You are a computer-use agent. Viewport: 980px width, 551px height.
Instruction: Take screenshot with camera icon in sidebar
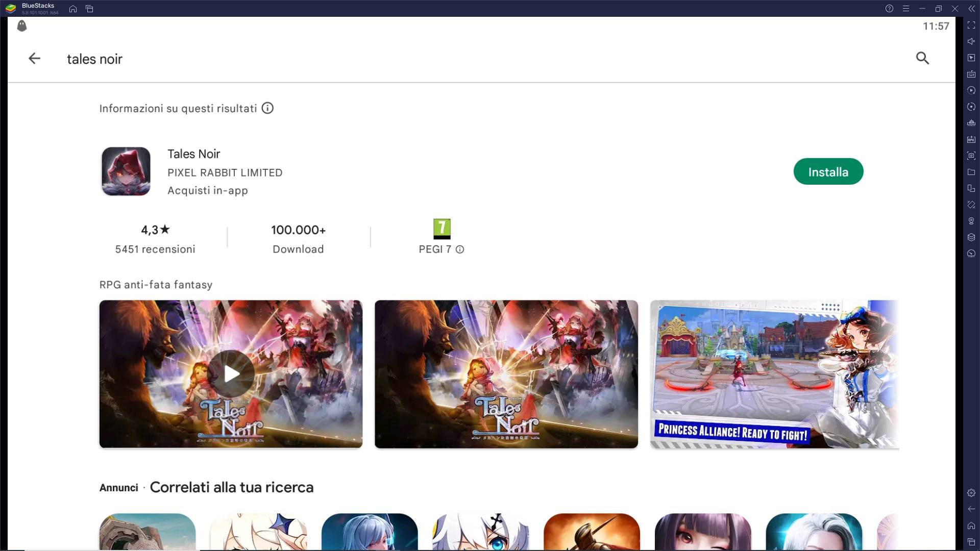(971, 156)
